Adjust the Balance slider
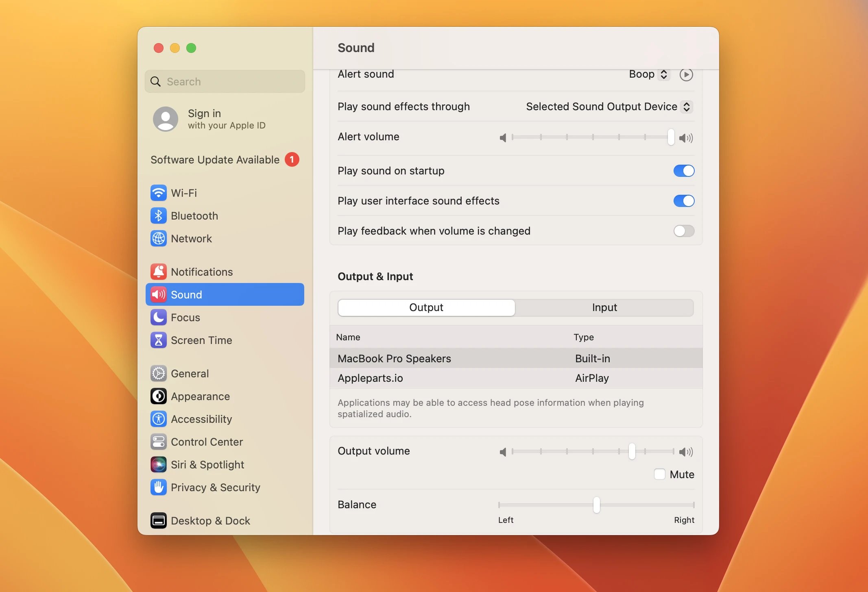 click(595, 505)
